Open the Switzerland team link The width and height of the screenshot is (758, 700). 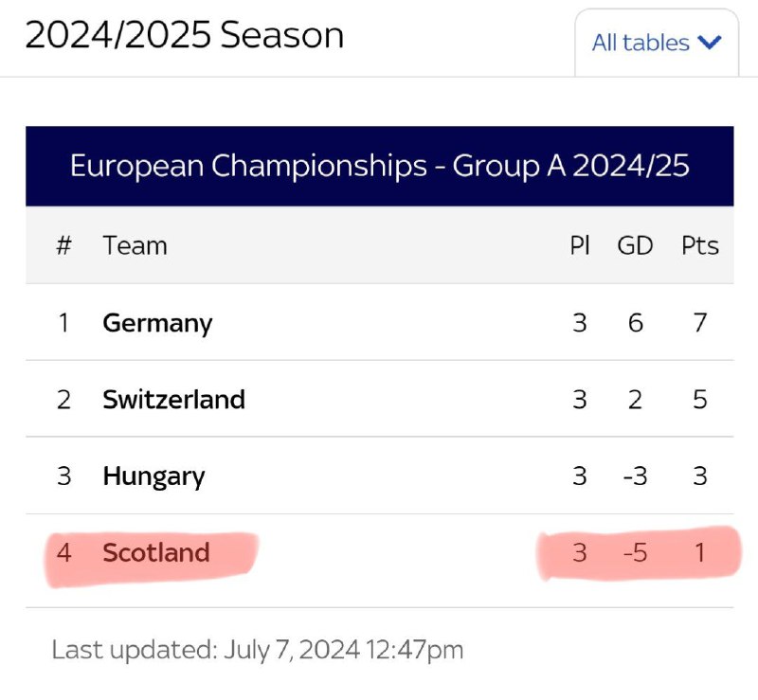pyautogui.click(x=174, y=400)
